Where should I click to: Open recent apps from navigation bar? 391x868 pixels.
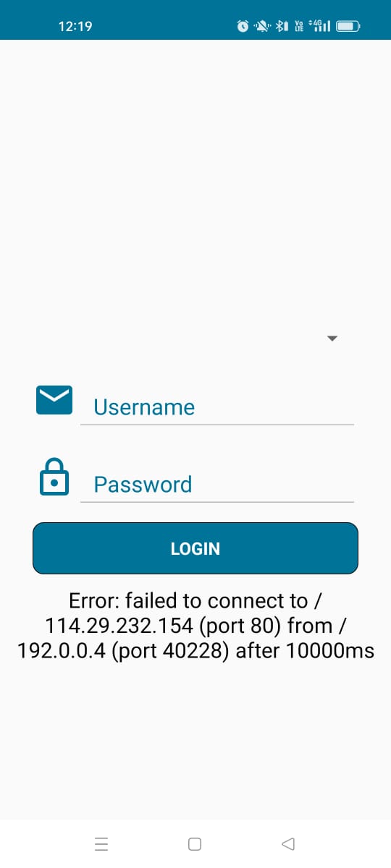(x=101, y=843)
